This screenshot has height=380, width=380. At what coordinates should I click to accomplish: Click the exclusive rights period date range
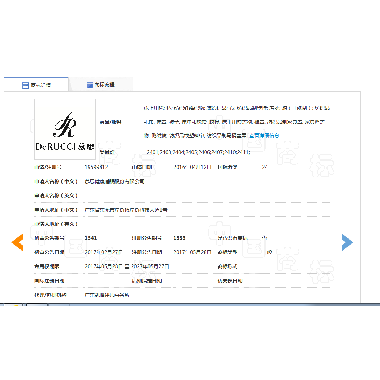click(x=127, y=266)
